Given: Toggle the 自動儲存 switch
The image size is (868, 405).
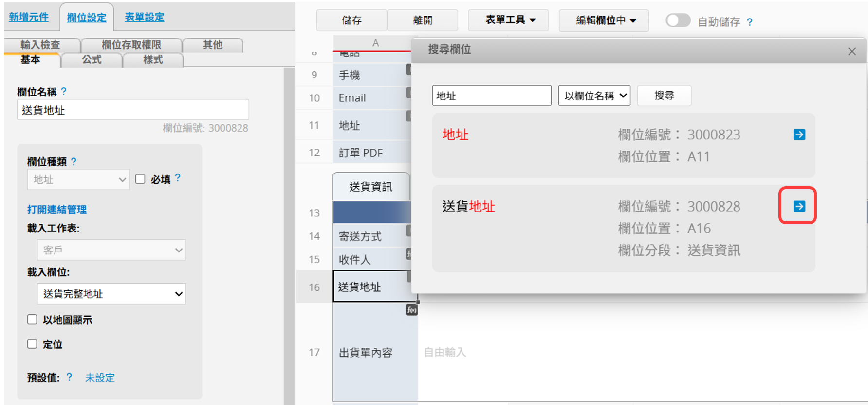Looking at the screenshot, I should [x=678, y=20].
